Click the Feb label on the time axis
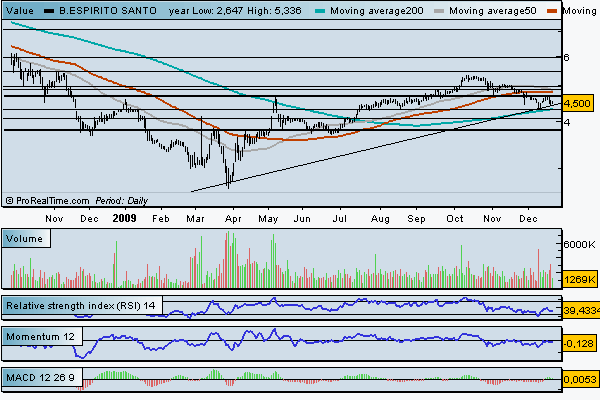The image size is (600, 400). [x=160, y=219]
